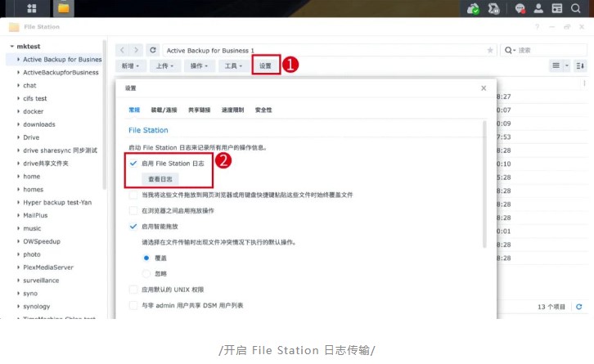Open column options three-dot icon
The height and width of the screenshot is (364, 594).
click(584, 83)
